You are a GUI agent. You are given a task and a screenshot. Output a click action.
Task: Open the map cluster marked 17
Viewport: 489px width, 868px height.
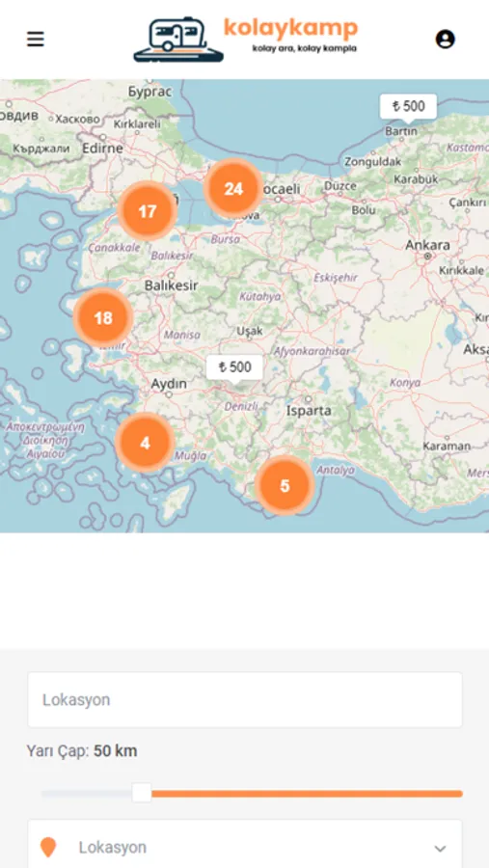(148, 211)
